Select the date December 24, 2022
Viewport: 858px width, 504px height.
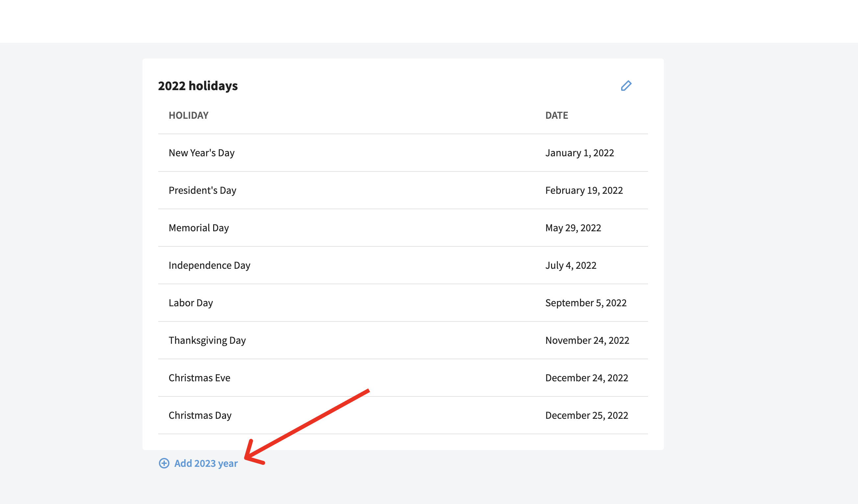(586, 378)
